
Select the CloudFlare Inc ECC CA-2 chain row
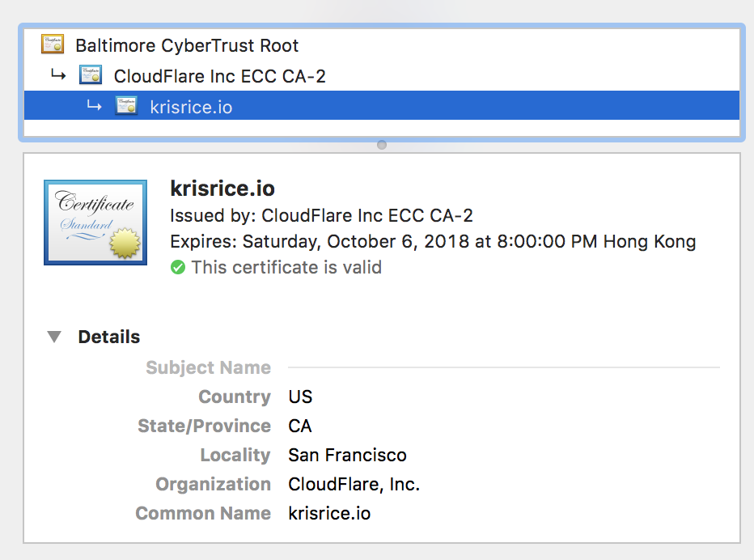[x=382, y=76]
